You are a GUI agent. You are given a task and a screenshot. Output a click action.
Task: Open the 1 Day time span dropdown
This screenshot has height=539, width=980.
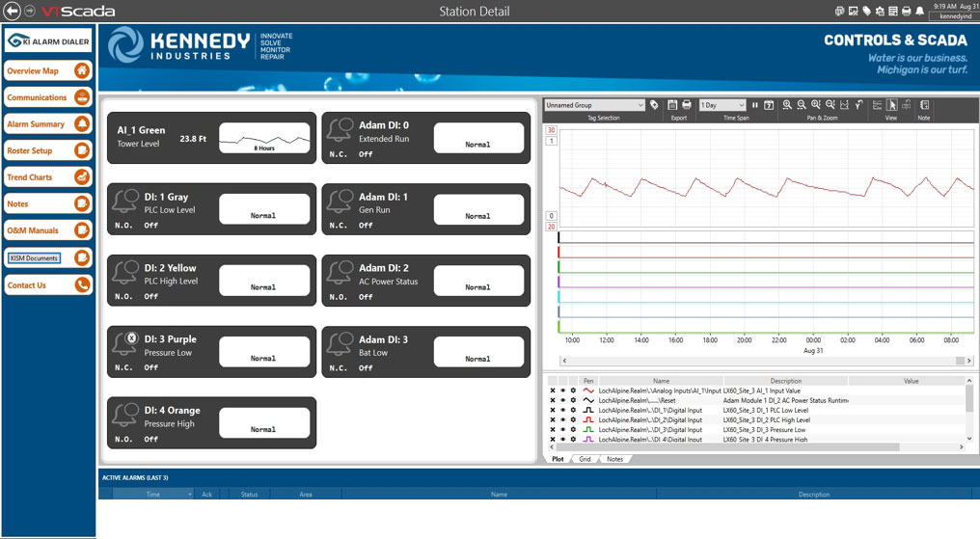click(741, 105)
